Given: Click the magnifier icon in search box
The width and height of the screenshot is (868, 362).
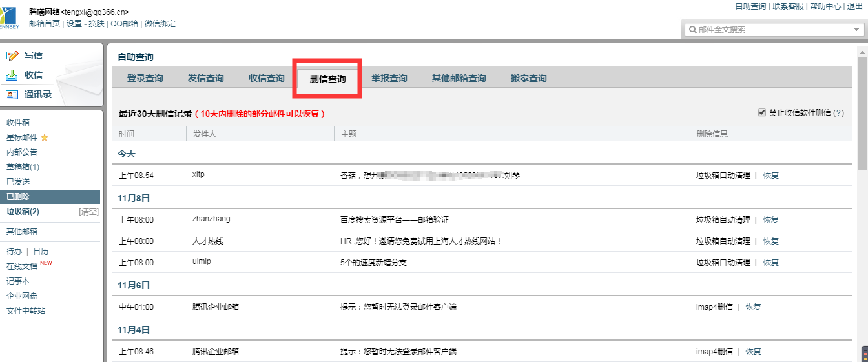Looking at the screenshot, I should point(692,30).
